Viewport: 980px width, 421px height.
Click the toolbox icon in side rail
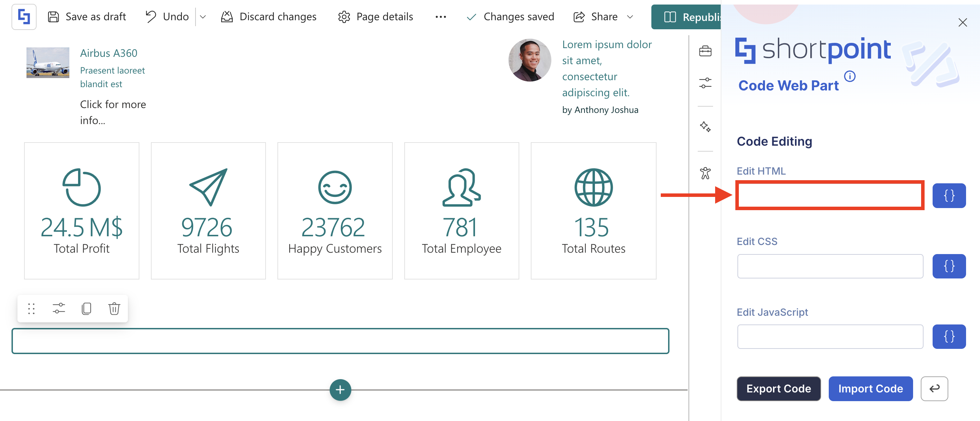pyautogui.click(x=705, y=51)
